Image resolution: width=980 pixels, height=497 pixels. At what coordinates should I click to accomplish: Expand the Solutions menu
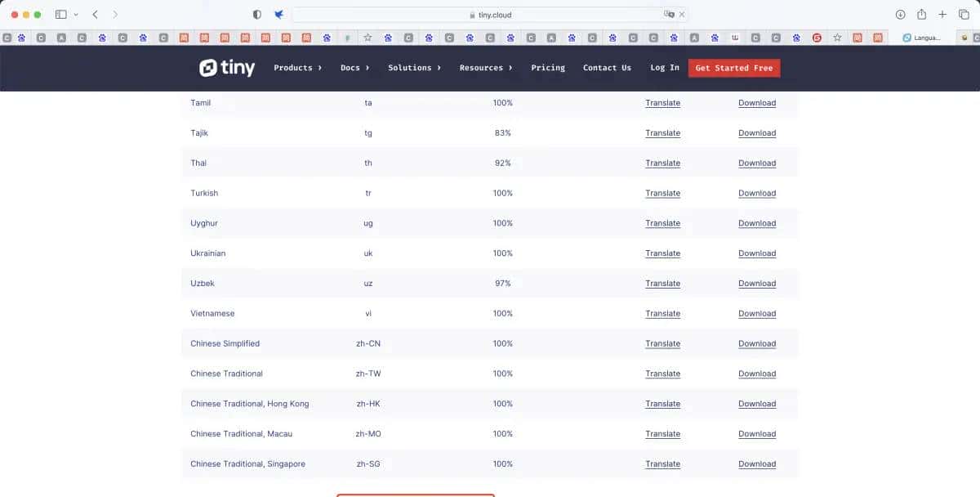click(x=414, y=68)
